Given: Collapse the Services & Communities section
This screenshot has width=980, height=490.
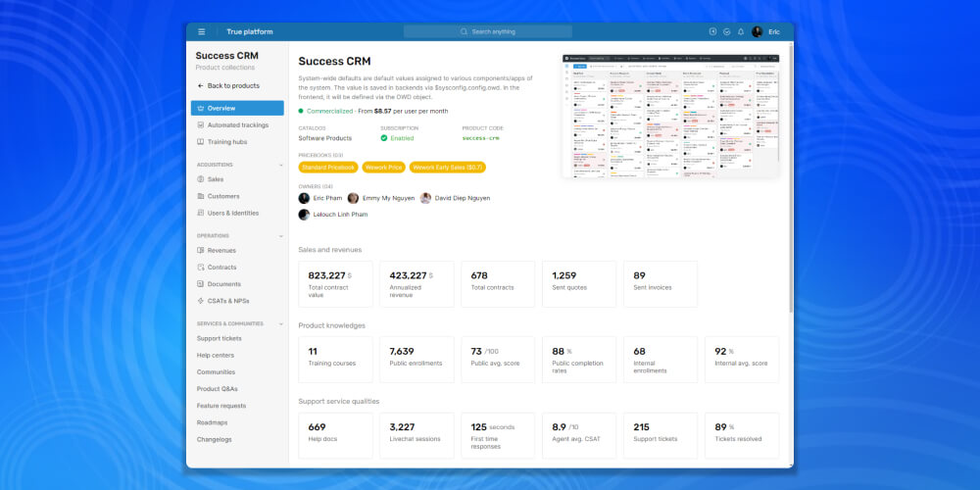Looking at the screenshot, I should tap(280, 323).
